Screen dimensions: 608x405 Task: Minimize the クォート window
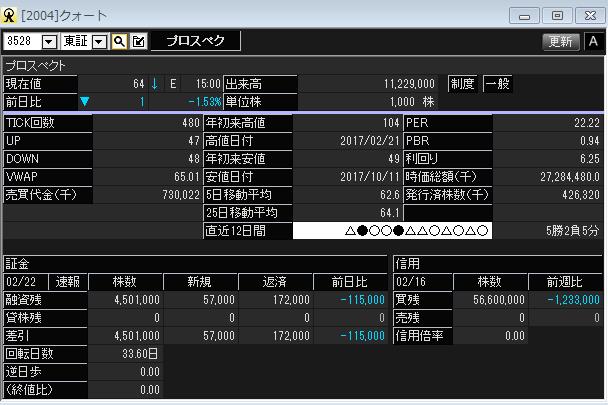tap(524, 16)
